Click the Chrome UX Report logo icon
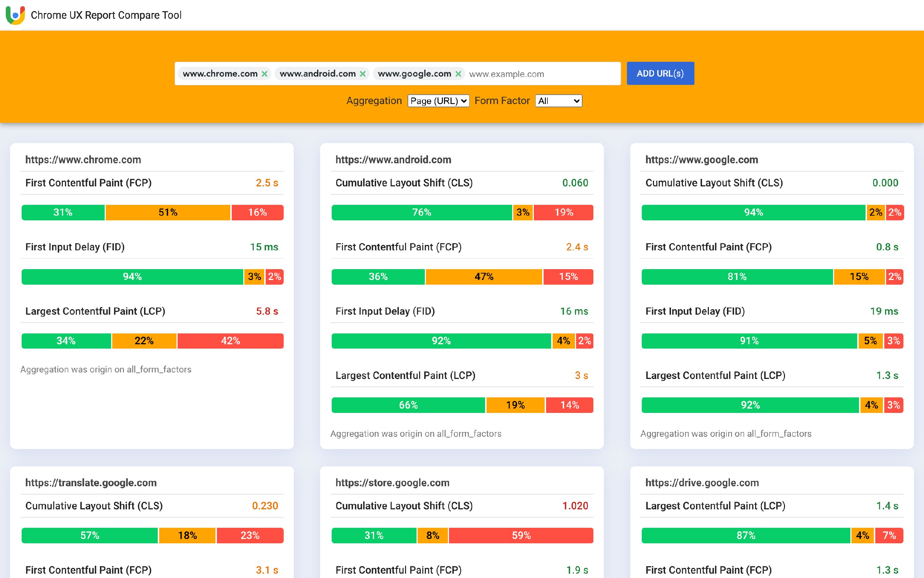 [15, 15]
